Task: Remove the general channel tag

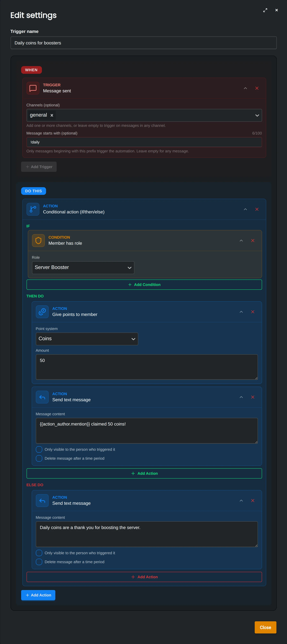Action: click(x=52, y=115)
